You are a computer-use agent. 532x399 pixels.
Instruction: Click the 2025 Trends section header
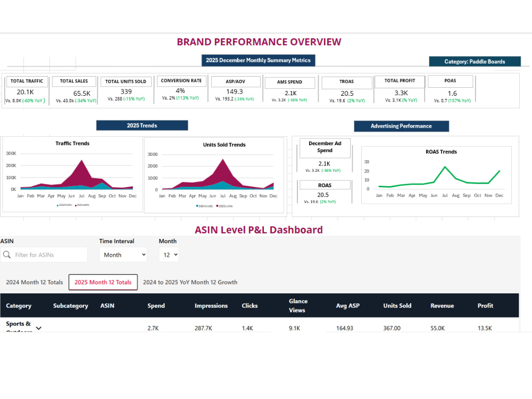(142, 126)
